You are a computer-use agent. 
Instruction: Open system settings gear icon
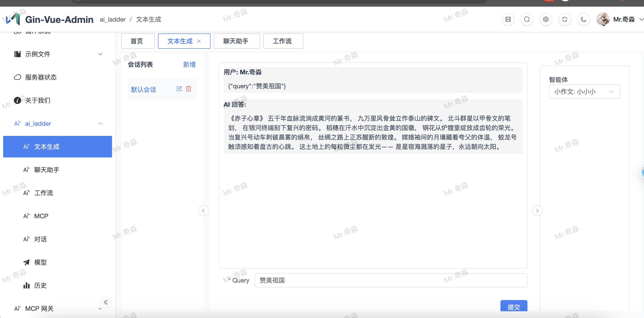pyautogui.click(x=546, y=19)
